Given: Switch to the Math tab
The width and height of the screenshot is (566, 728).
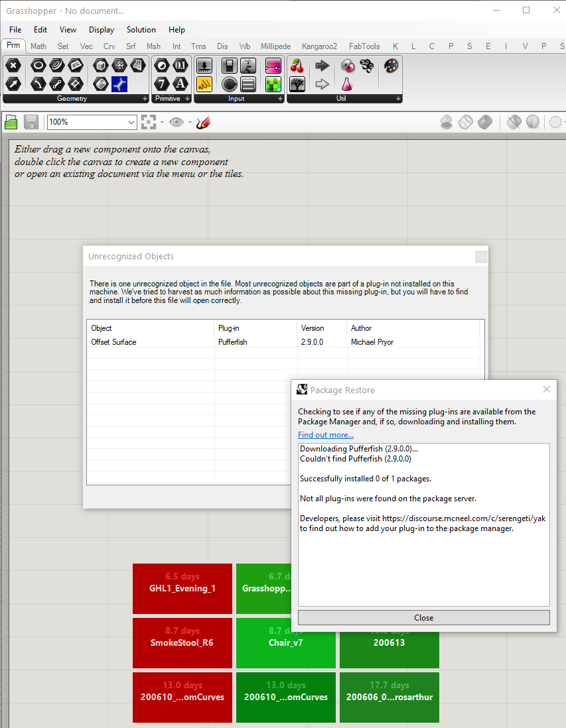Looking at the screenshot, I should pos(38,46).
